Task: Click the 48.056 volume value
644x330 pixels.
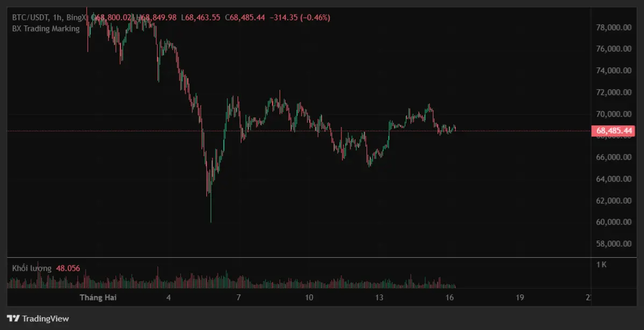Action: [x=68, y=268]
